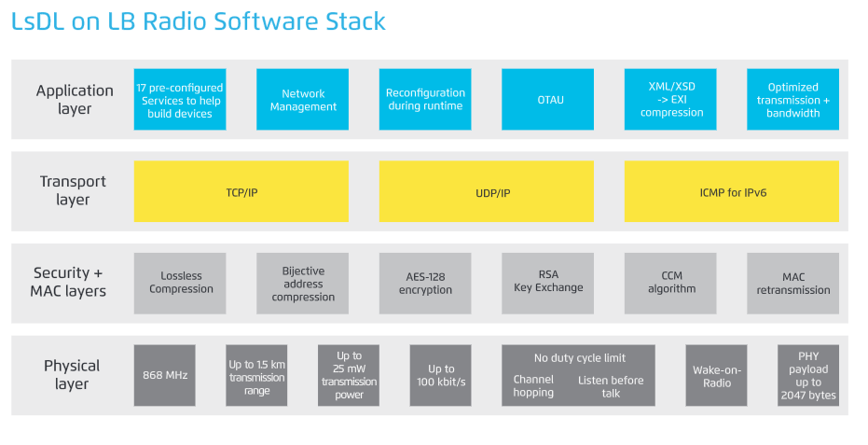Select the "AES-128 encryption" box

425,284
